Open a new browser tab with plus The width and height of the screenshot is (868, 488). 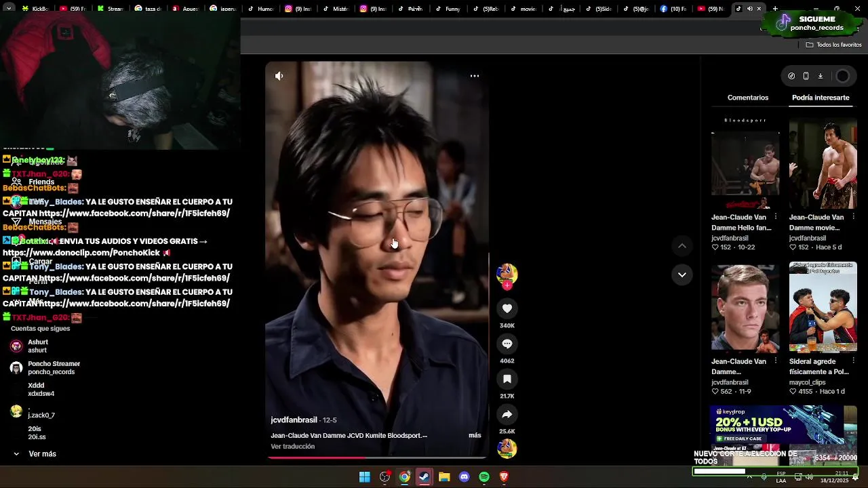[x=775, y=9]
